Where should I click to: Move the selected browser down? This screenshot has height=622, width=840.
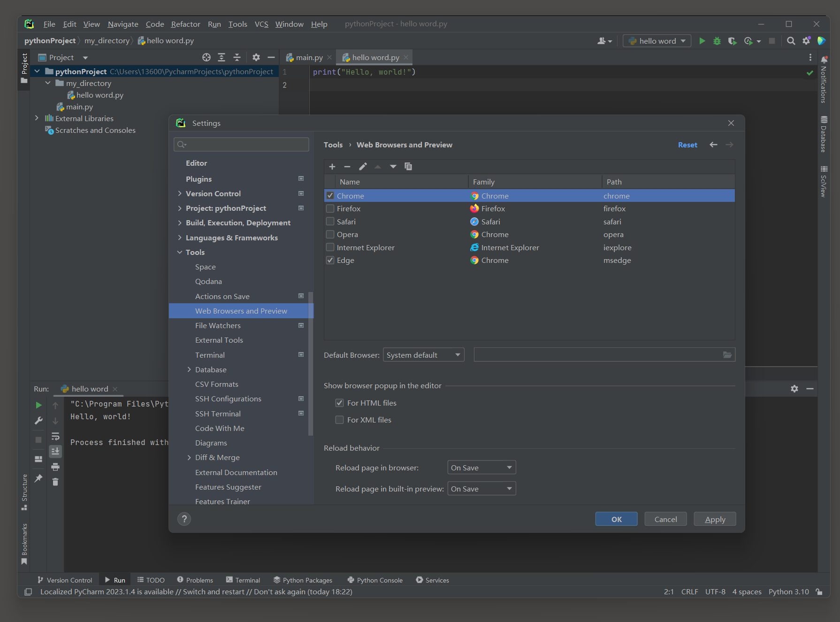click(x=393, y=167)
